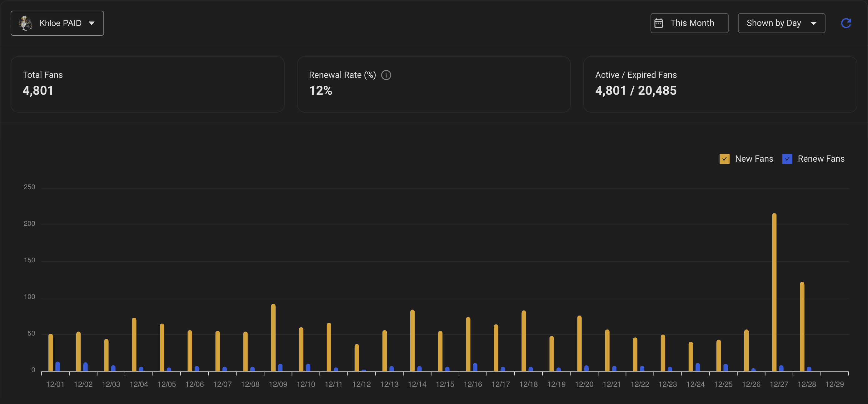Click the Khloe PAID profile avatar

tap(26, 23)
